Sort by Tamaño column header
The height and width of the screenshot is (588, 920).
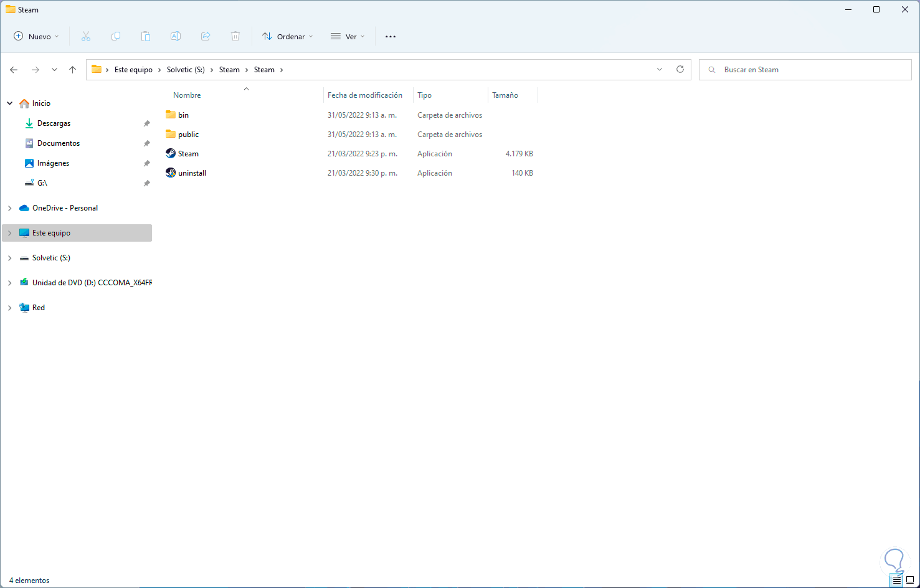tap(505, 95)
